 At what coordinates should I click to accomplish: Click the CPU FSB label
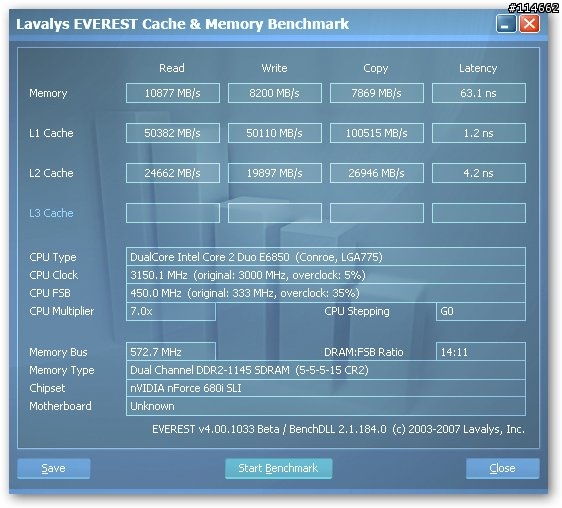(x=50, y=293)
